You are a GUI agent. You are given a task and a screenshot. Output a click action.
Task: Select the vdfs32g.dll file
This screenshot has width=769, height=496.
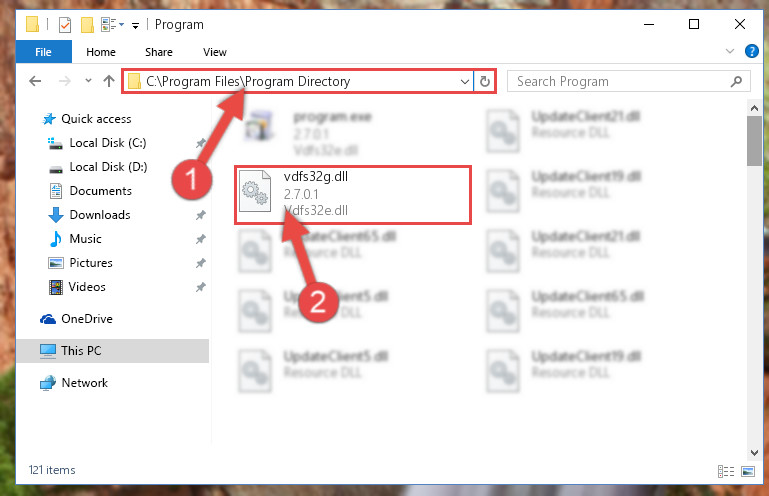click(x=353, y=195)
